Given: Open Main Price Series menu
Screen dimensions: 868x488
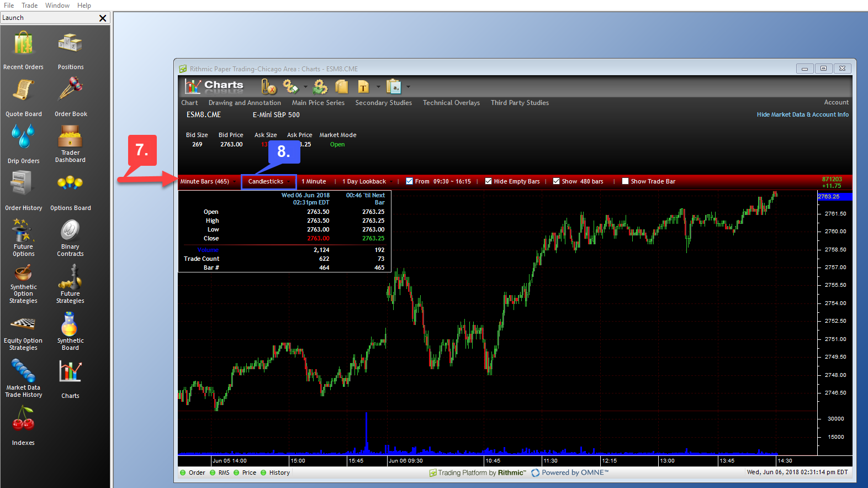Looking at the screenshot, I should 318,103.
